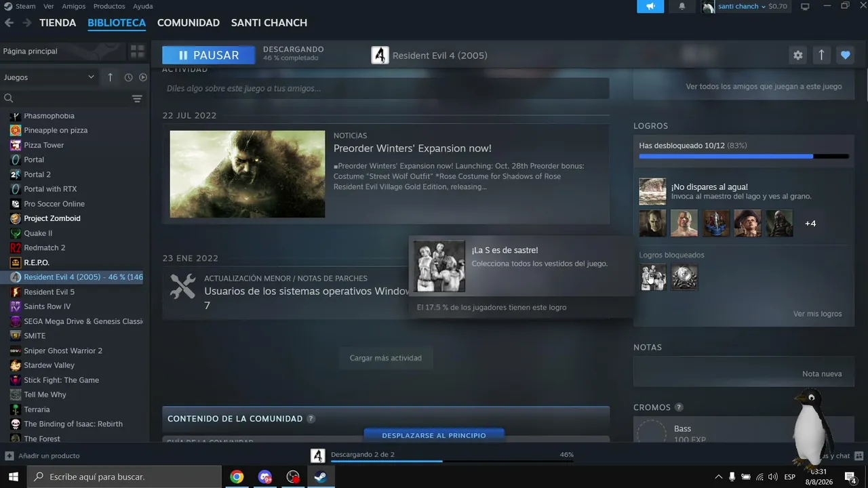Viewport: 868px width, 488px height.
Task: Click the up arrow button beside the gear
Action: pyautogui.click(x=821, y=56)
